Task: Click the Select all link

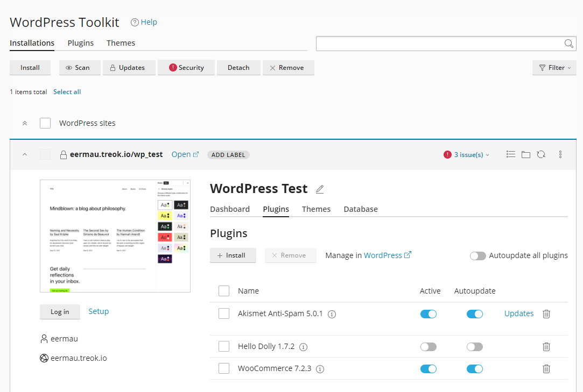Action: [x=67, y=91]
